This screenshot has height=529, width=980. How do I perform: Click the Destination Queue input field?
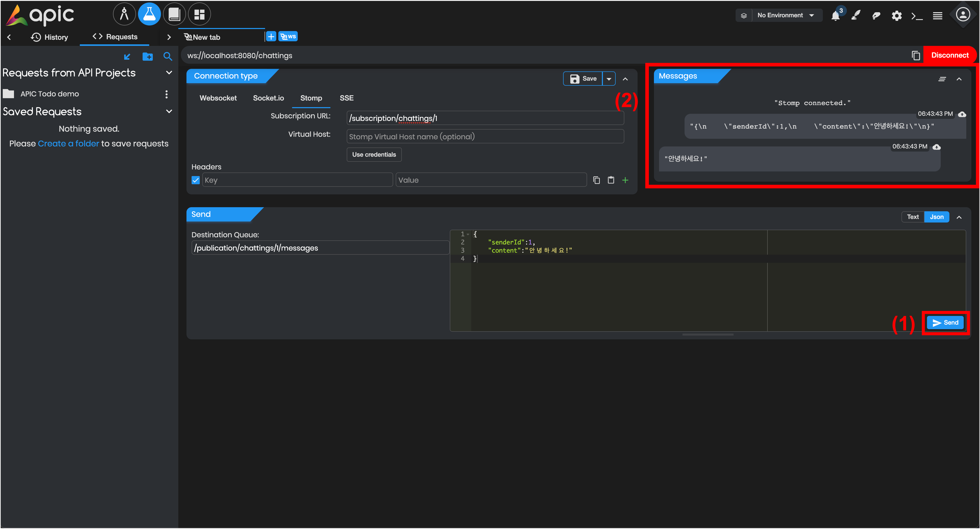click(x=320, y=248)
